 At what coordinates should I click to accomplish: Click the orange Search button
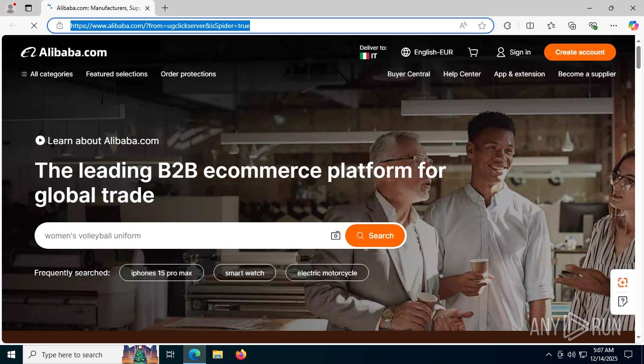point(375,236)
